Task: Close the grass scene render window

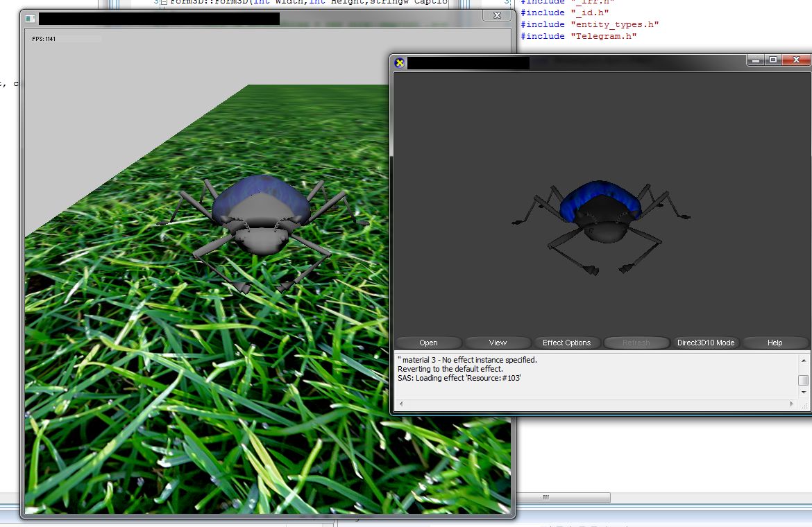Action: click(497, 15)
